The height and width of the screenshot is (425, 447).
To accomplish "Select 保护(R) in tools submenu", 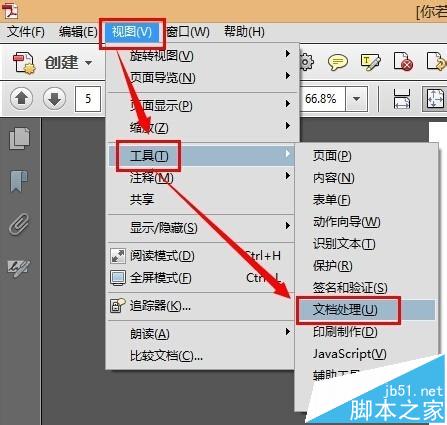I will click(366, 265).
